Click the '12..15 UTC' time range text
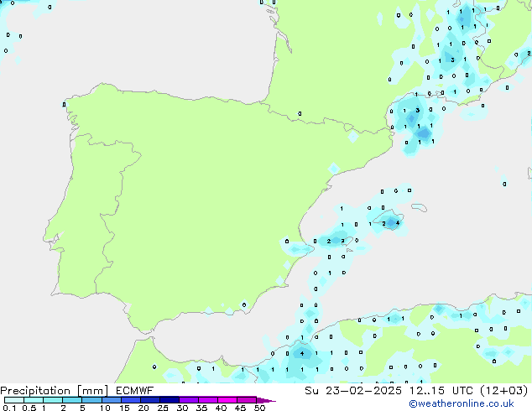This screenshot has height=411, width=532. pyautogui.click(x=441, y=391)
